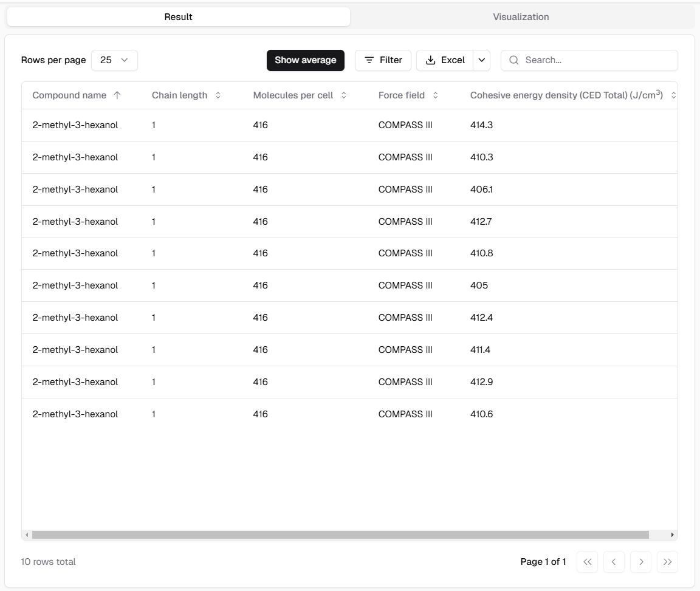Screen dimensions: 700x591
Task: Select the Result tab
Action: pyautogui.click(x=178, y=17)
